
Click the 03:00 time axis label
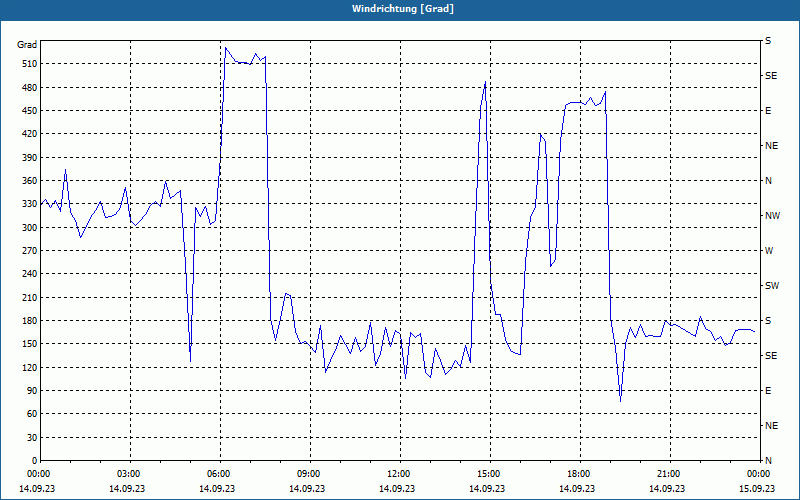click(x=131, y=474)
